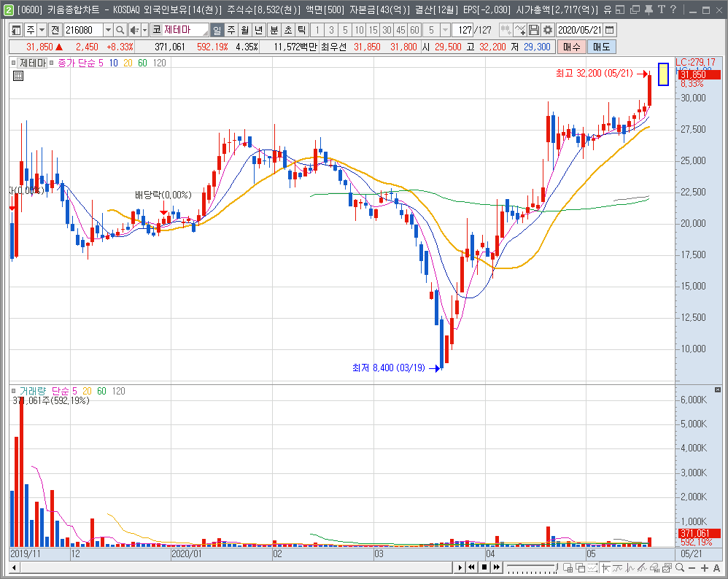Click the duplicate window icon in title bar

pos(635,9)
